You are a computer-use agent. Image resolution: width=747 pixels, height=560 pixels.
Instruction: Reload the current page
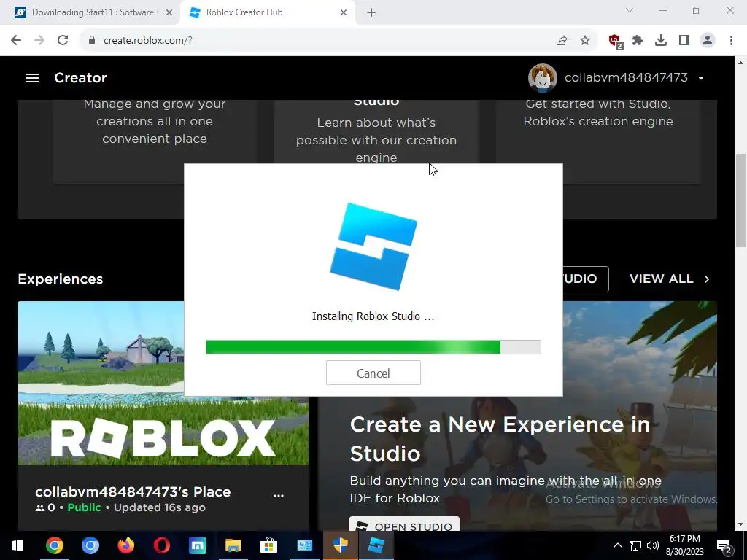tap(63, 41)
